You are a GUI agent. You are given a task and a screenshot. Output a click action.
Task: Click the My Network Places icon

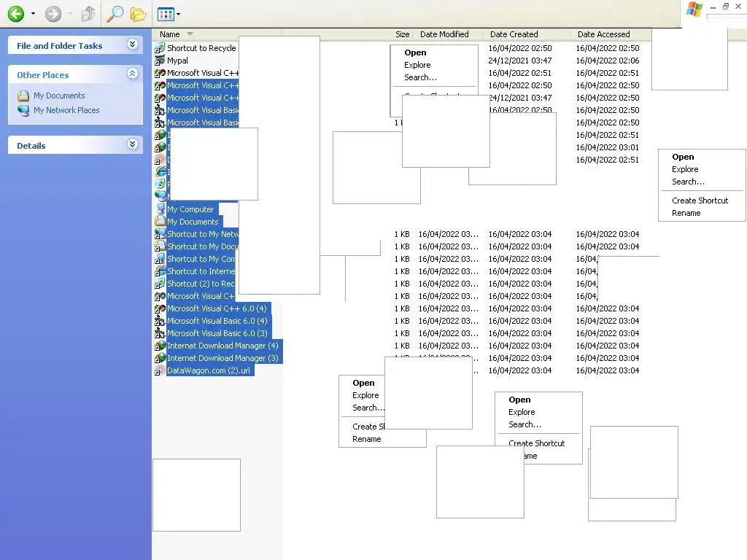click(x=23, y=110)
